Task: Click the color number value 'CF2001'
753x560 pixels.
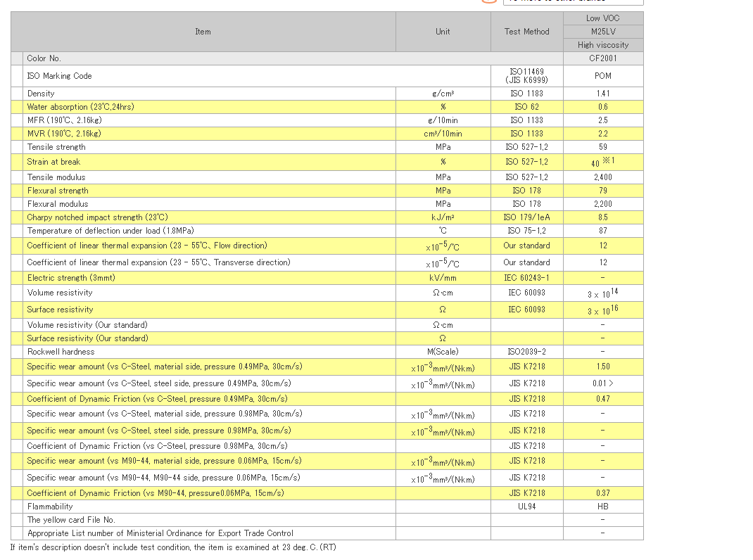Action: point(603,58)
